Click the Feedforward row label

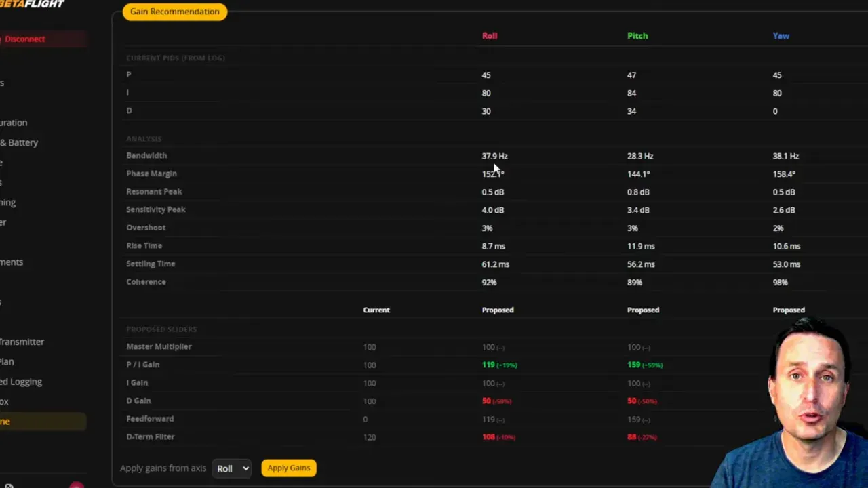coord(150,419)
